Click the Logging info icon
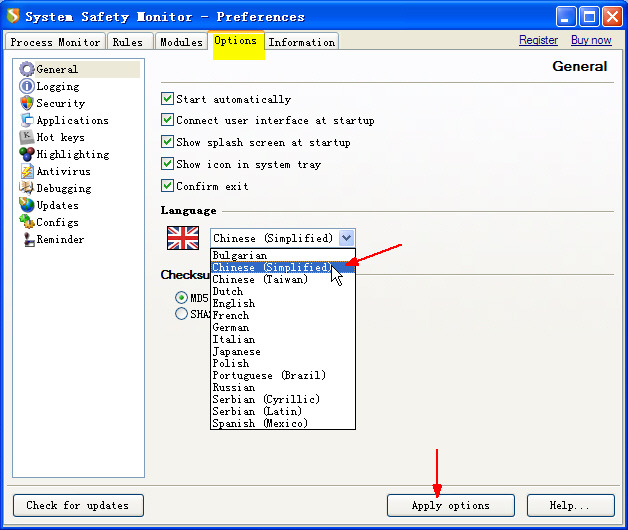Image resolution: width=628 pixels, height=530 pixels. point(27,86)
